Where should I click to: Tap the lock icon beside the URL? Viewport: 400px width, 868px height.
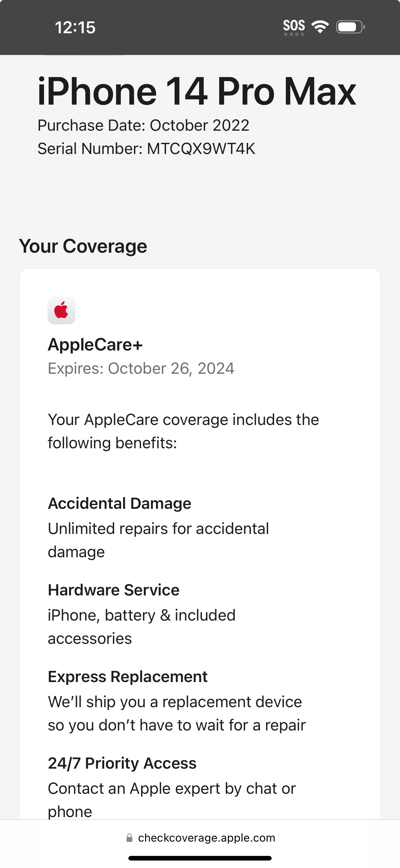pyautogui.click(x=129, y=838)
